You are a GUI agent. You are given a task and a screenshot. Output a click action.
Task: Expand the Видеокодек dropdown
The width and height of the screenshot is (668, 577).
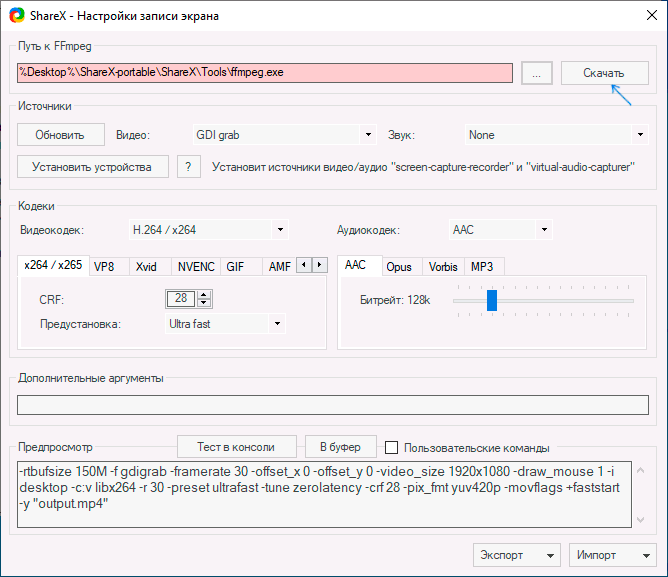tap(209, 230)
